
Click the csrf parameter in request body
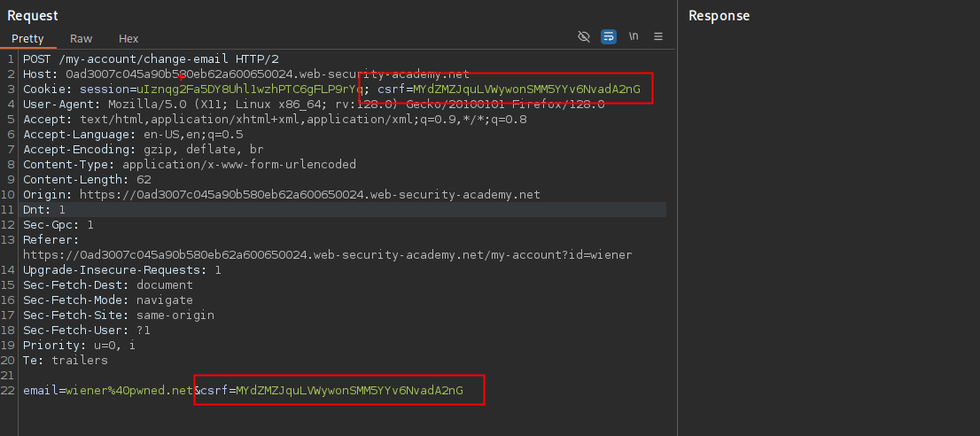tap(346, 390)
